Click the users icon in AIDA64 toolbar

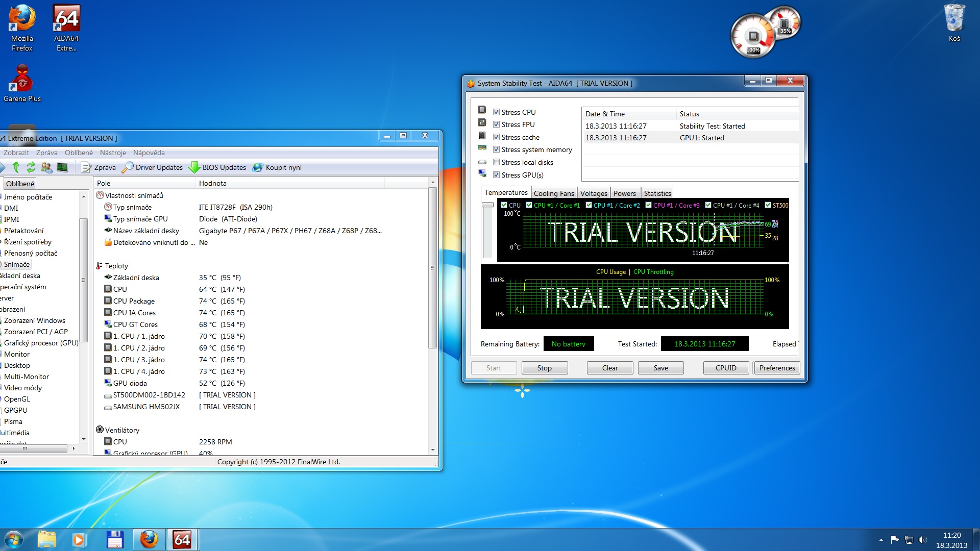(x=46, y=167)
